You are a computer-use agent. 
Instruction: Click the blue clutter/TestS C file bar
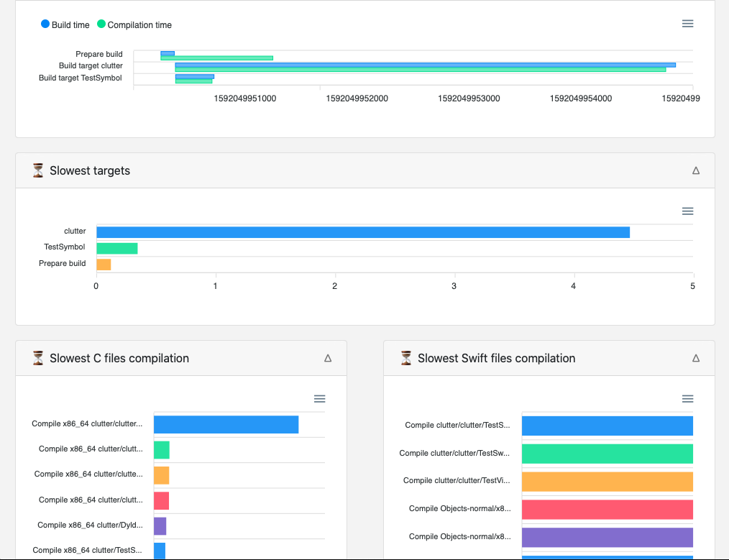point(160,551)
